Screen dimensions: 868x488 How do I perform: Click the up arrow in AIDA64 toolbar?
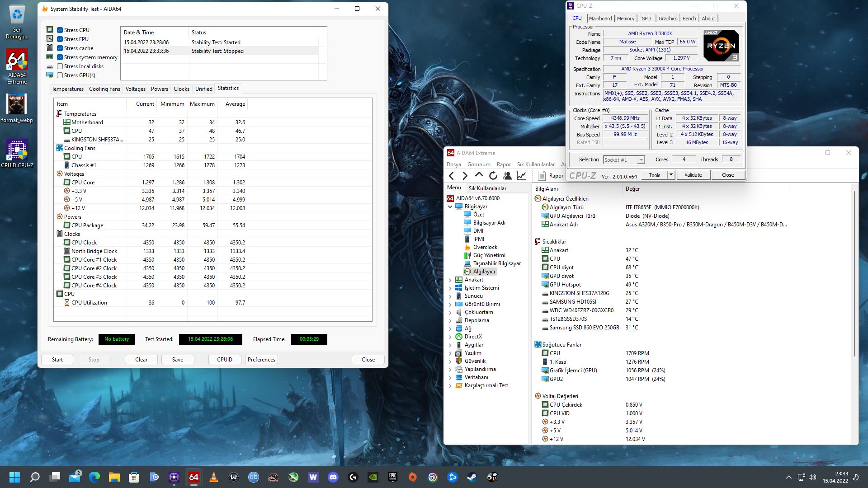coord(479,175)
